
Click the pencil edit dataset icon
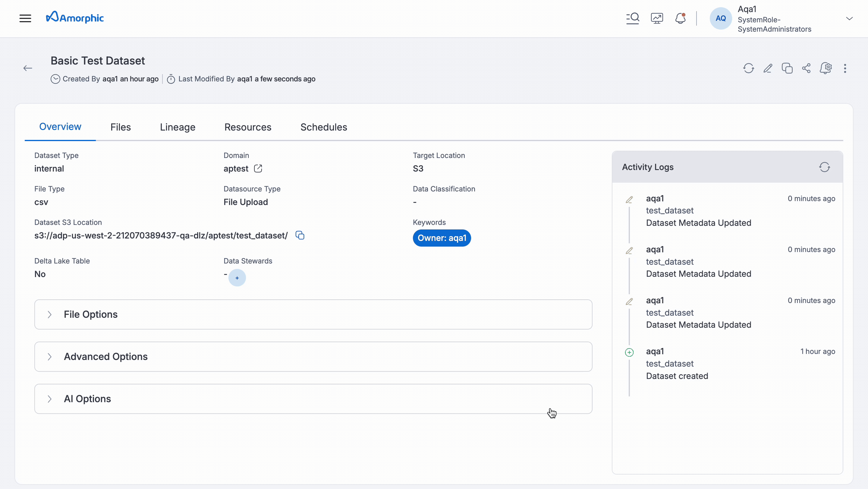[768, 68]
